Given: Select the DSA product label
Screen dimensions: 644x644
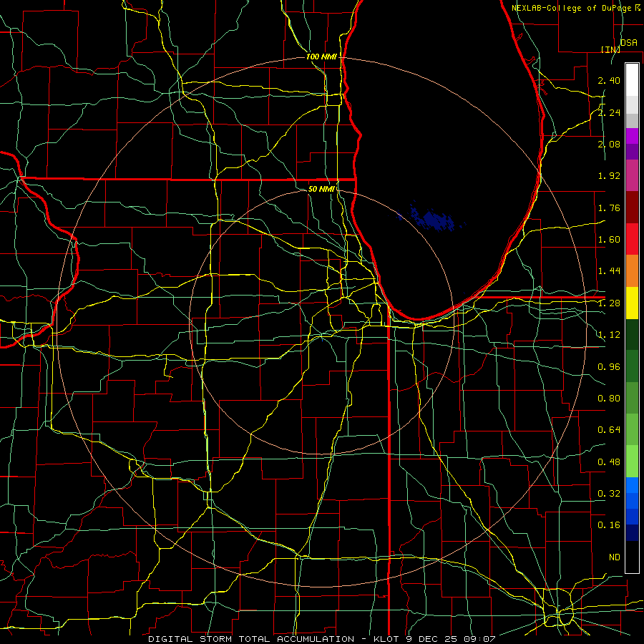Looking at the screenshot, I should point(628,43).
